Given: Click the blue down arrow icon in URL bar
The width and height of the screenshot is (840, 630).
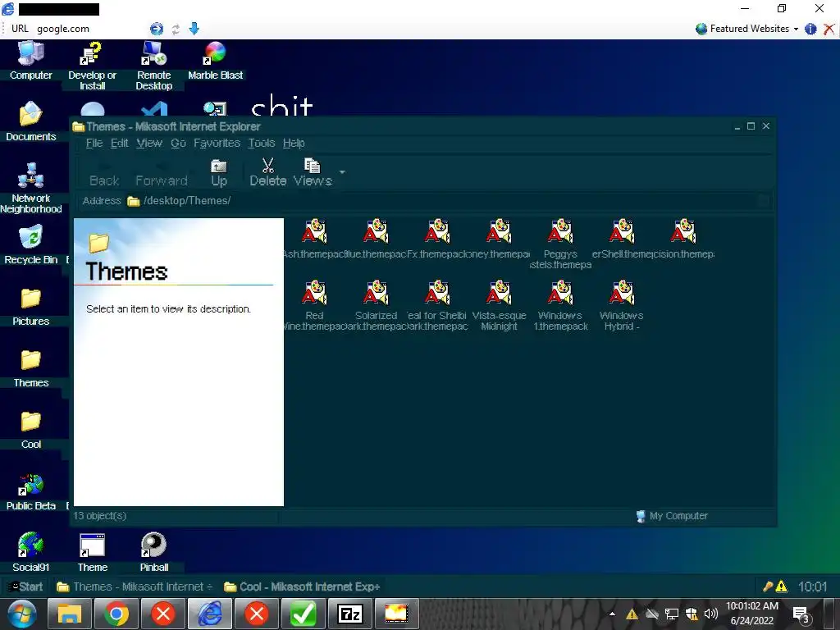Looking at the screenshot, I should click(194, 29).
